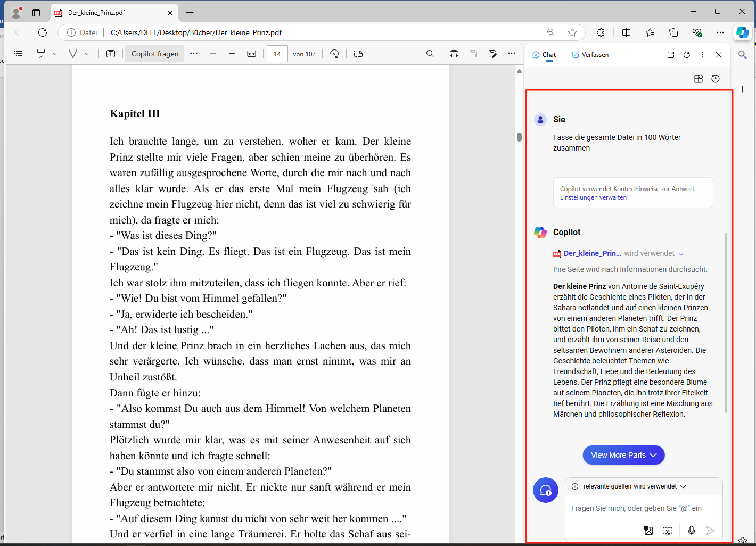Open Copilot in a new window icon
756x546 pixels.
(671, 55)
